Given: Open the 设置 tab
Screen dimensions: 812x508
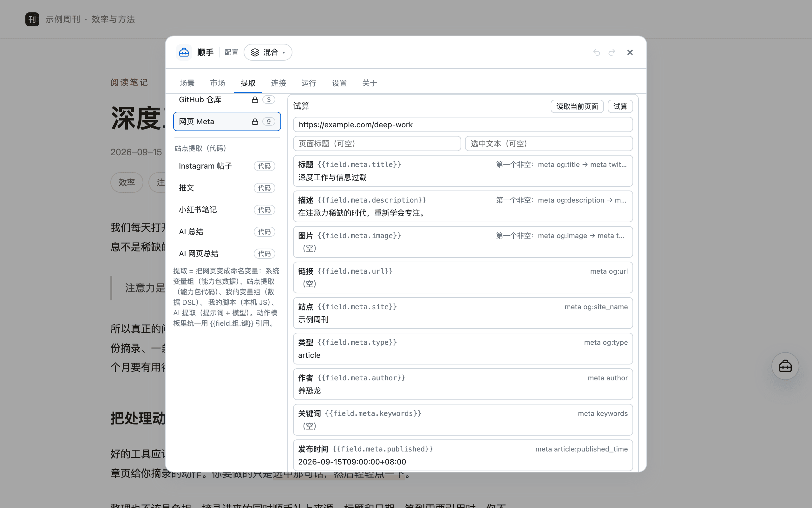Looking at the screenshot, I should (x=339, y=83).
